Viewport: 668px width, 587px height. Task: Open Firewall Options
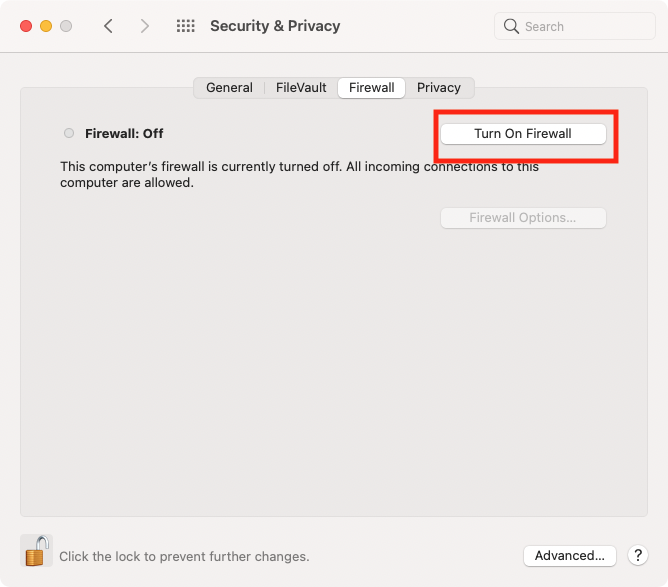pyautogui.click(x=523, y=218)
